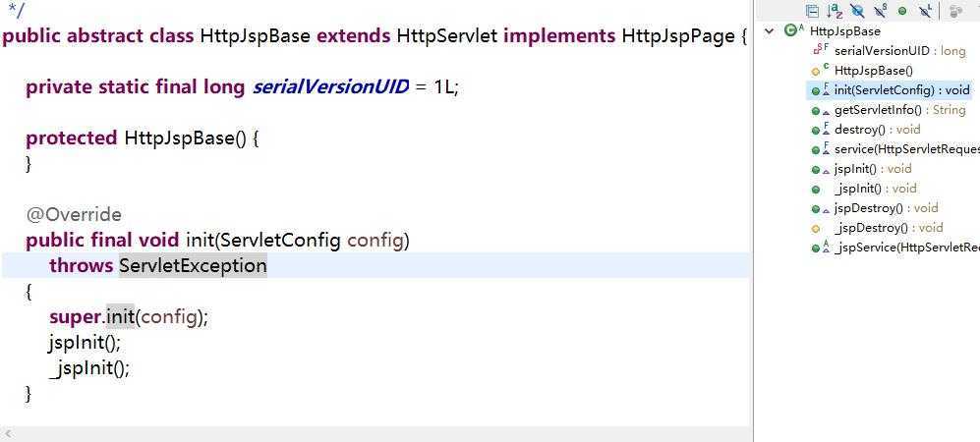Toggle Hide Fields in the outline toolbar

point(857,10)
